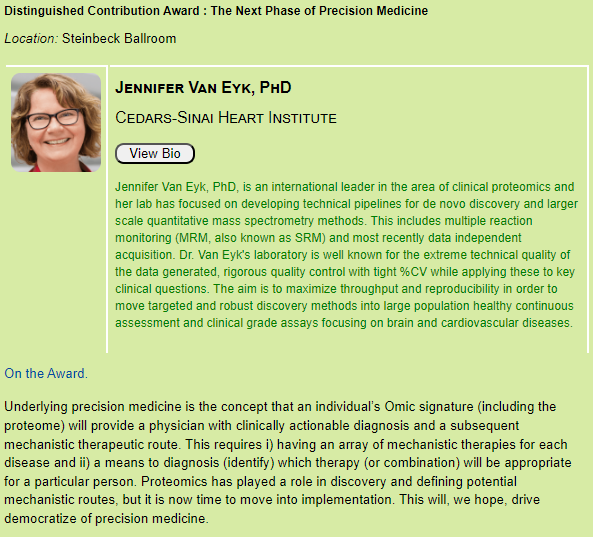Screen dimensions: 593x537
Task: Click the abstract paragraph on precision medicine
Action: (287, 463)
